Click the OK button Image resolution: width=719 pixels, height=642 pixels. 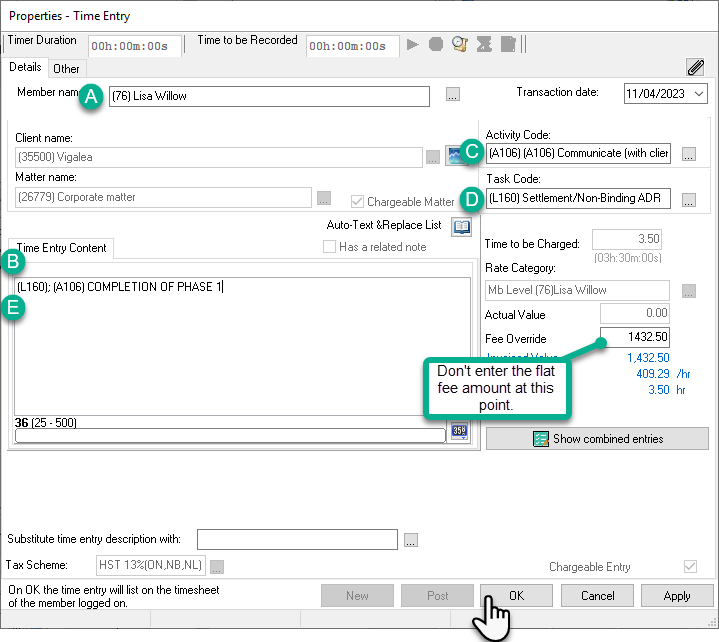pos(516,596)
